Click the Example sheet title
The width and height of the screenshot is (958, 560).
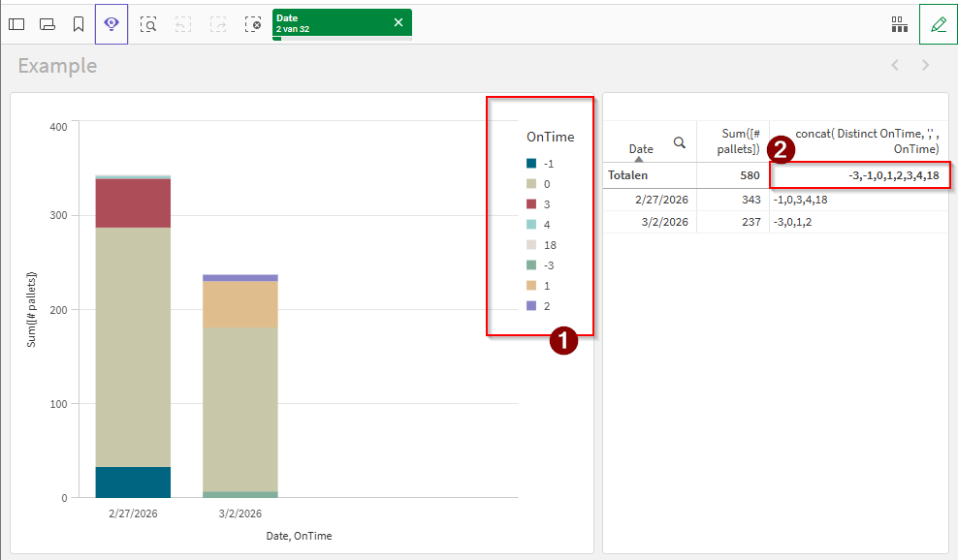(x=57, y=65)
